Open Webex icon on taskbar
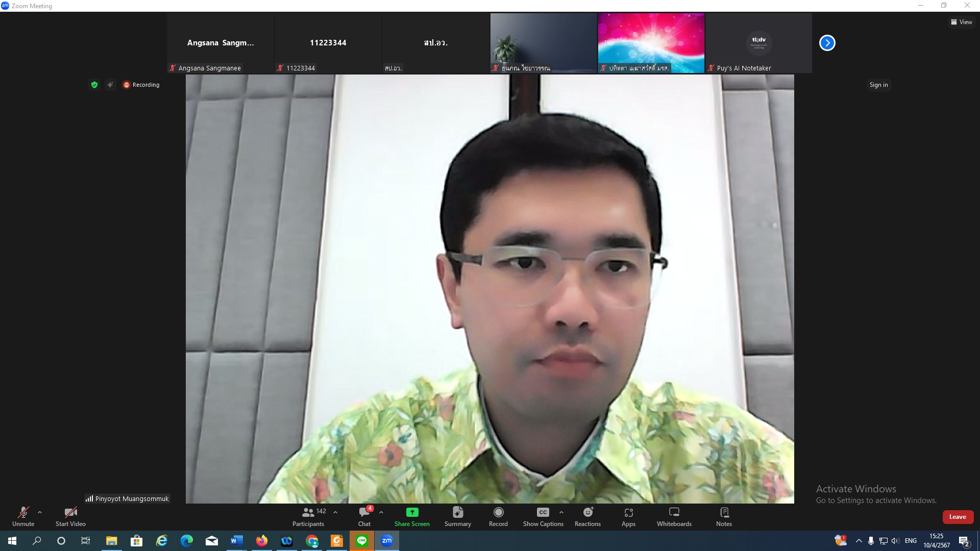 (x=286, y=541)
